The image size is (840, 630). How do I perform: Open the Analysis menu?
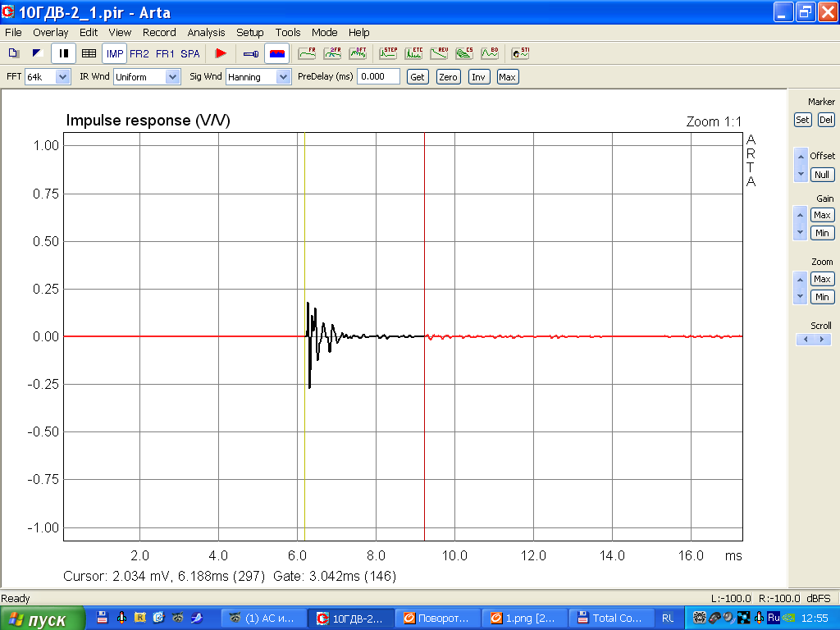[x=206, y=33]
